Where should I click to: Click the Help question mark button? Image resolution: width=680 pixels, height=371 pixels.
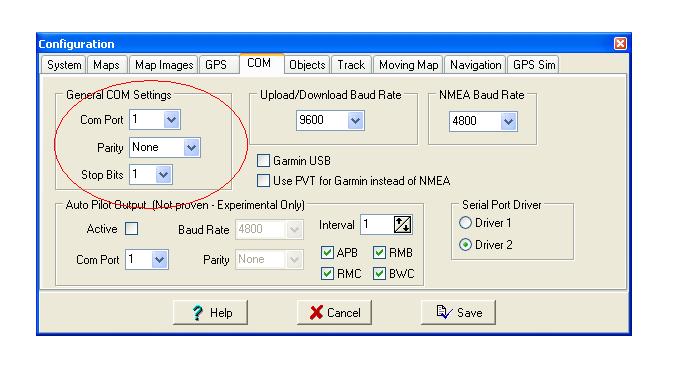pyautogui.click(x=210, y=312)
